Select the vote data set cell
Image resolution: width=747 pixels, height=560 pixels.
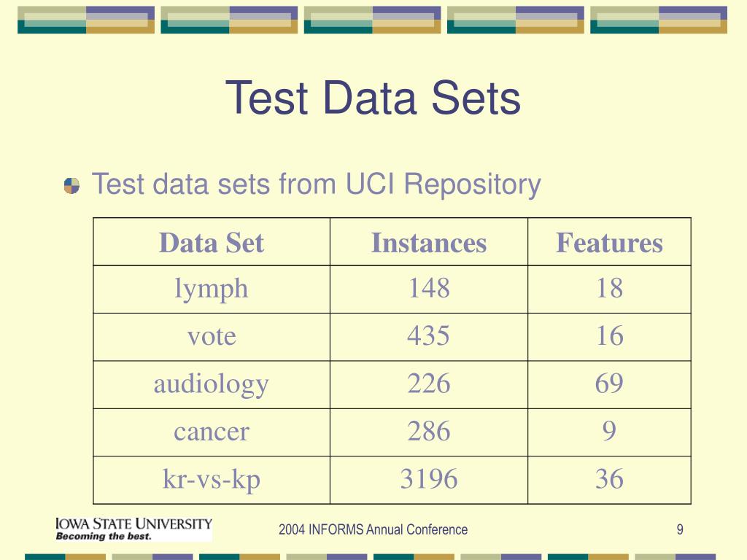212,337
